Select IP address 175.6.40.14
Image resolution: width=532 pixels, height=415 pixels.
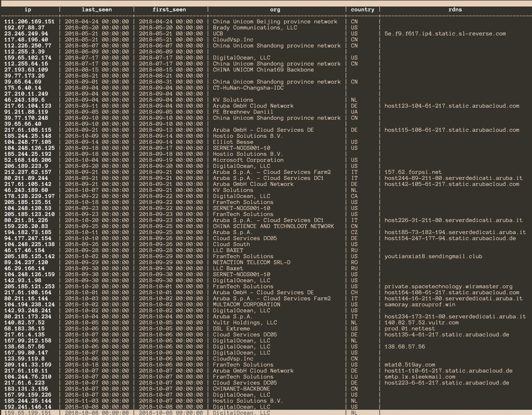(22, 88)
